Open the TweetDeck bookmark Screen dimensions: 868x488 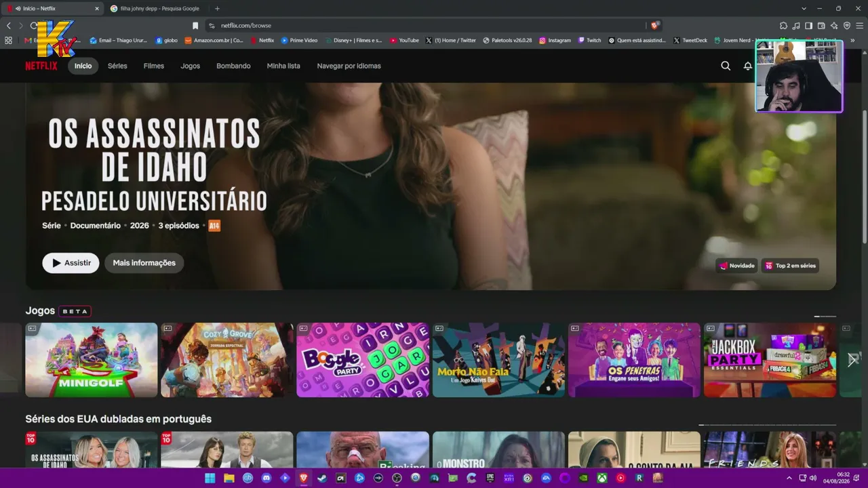coord(690,41)
